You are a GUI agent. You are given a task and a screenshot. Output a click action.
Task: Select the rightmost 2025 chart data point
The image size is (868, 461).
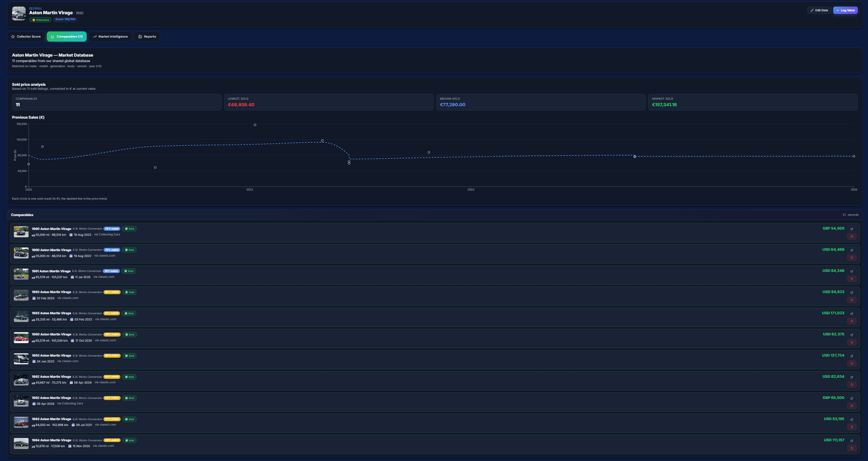(x=854, y=156)
